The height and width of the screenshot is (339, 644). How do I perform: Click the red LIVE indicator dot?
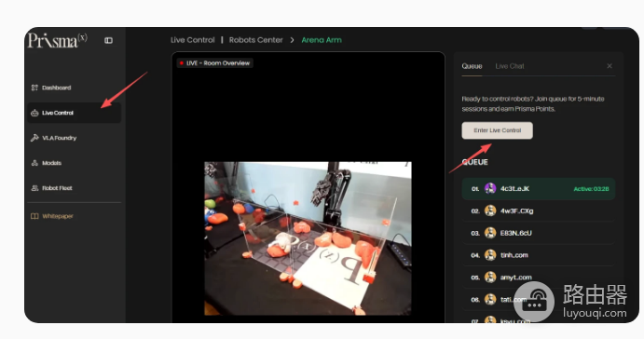(181, 63)
